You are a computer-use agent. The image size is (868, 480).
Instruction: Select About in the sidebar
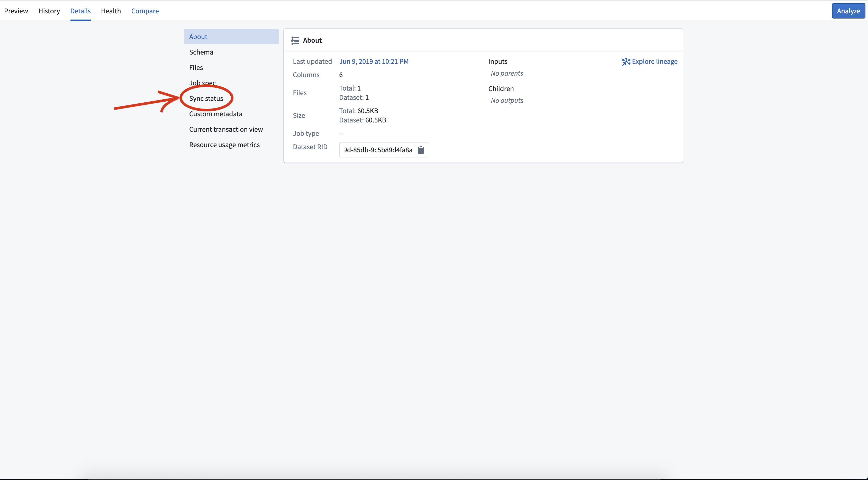[x=231, y=37]
